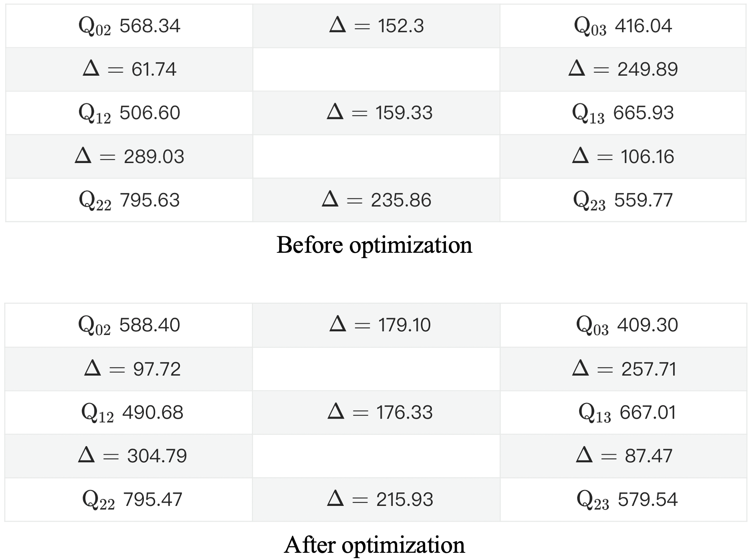Click the Q03 416.04 cell
Screen dimensions: 751x560
click(623, 26)
